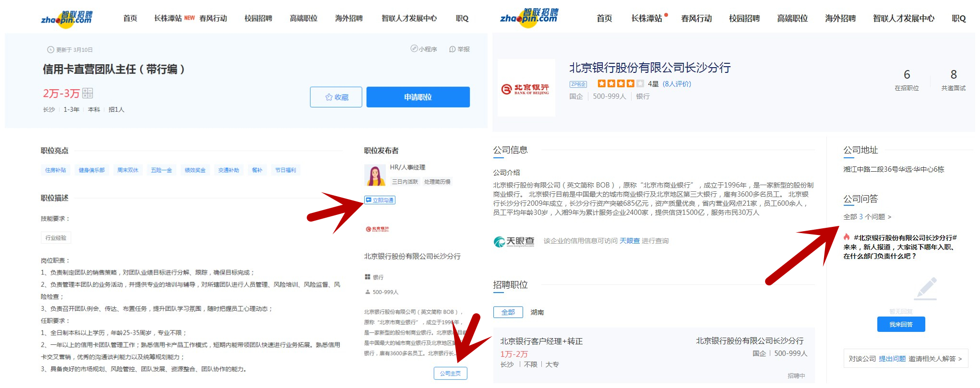Click the salary calculator icon beside 2万-3万
The image size is (980, 388).
click(87, 93)
